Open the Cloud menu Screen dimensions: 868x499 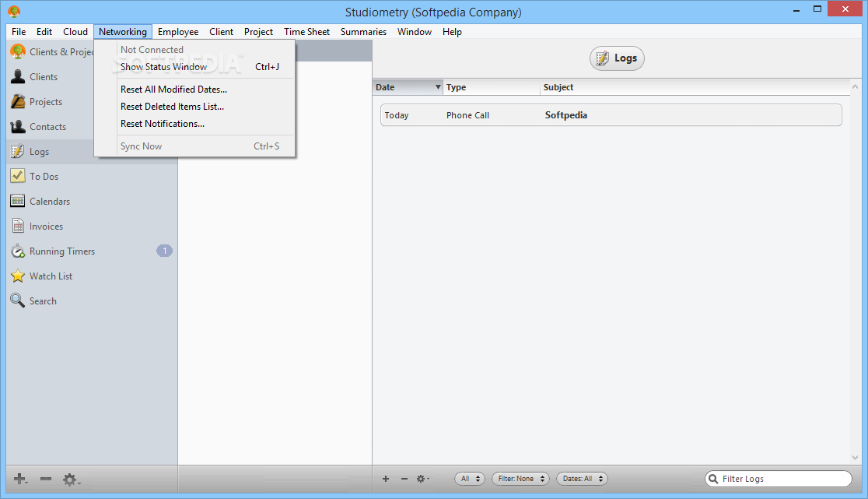(75, 32)
